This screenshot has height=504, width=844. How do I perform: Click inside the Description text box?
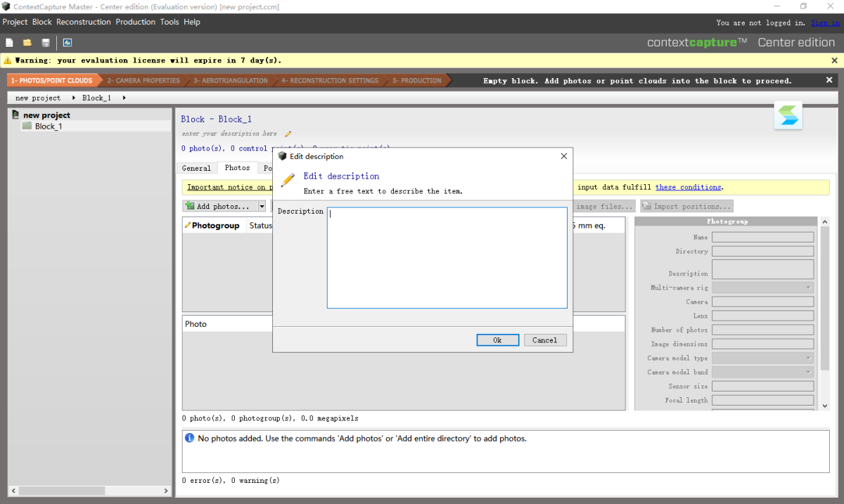[x=447, y=257]
